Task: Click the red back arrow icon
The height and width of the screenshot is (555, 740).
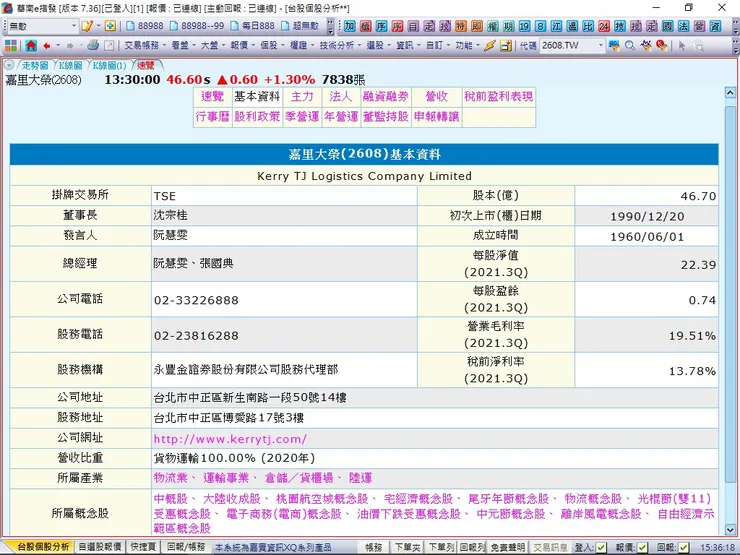Action: (47, 46)
